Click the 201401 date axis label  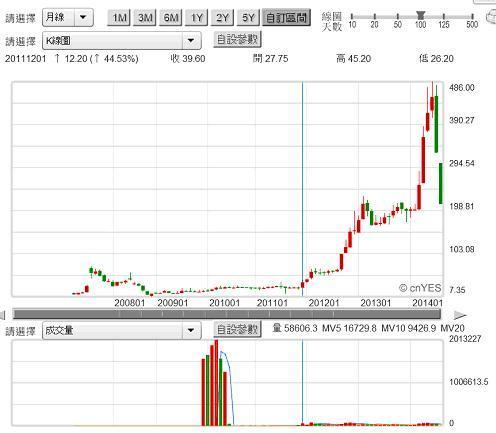tap(427, 303)
